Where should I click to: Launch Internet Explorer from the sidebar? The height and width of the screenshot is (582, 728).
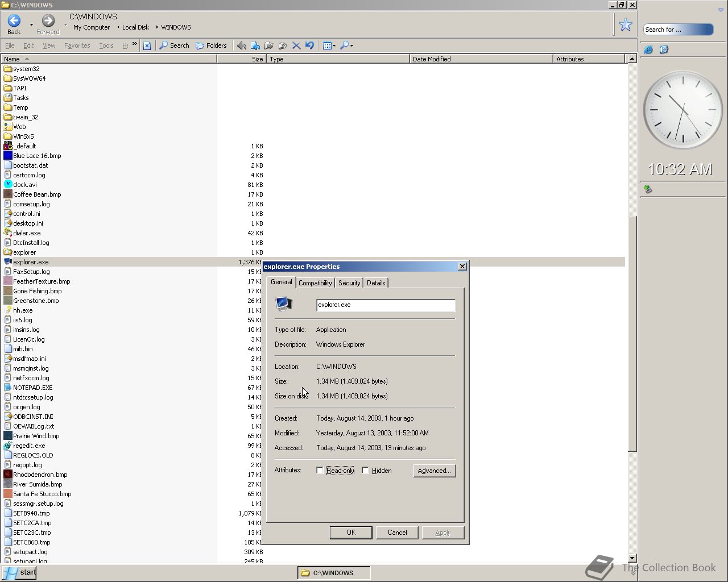tap(648, 49)
